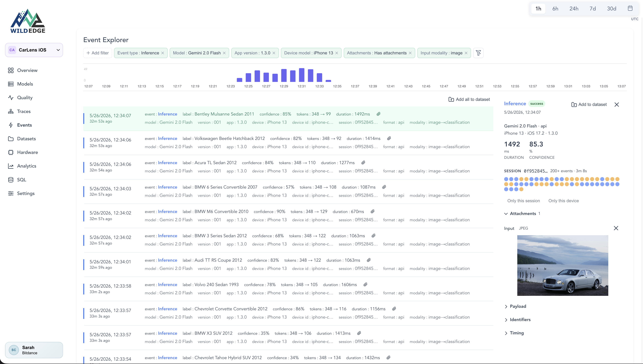Navigate to Hardware page
The height and width of the screenshot is (364, 643).
click(23, 152)
